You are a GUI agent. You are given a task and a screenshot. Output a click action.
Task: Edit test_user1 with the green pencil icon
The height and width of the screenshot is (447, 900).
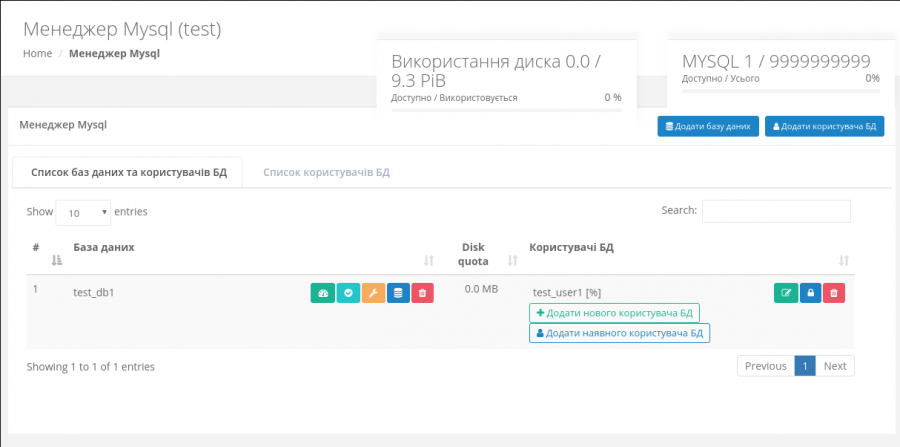click(x=785, y=293)
